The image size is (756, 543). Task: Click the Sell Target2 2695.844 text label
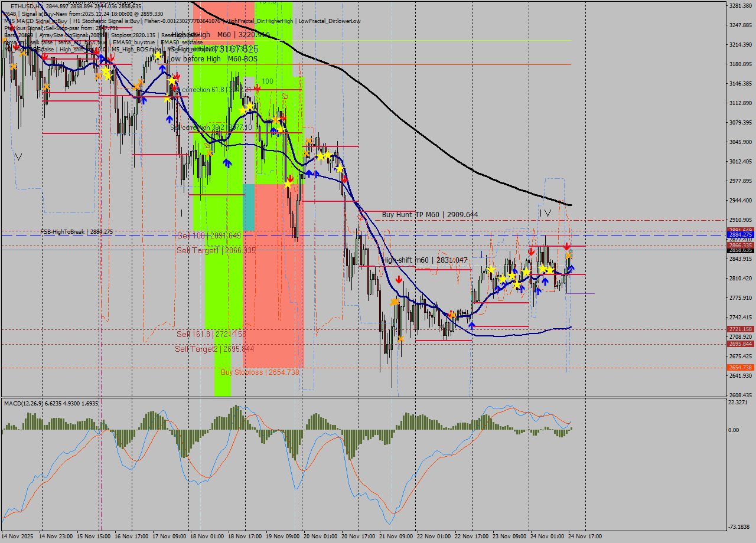[x=214, y=349]
